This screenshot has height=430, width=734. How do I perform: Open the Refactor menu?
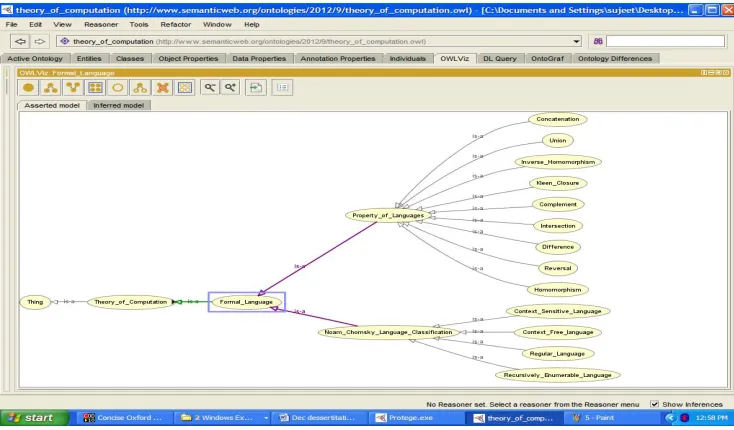coord(176,24)
